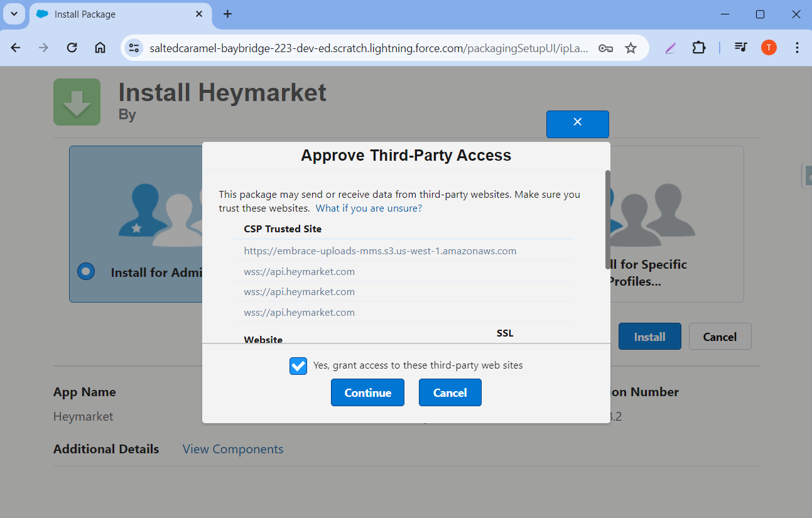Screen dimensions: 812x518
Task: Click the purple feather extension icon
Action: click(x=670, y=48)
